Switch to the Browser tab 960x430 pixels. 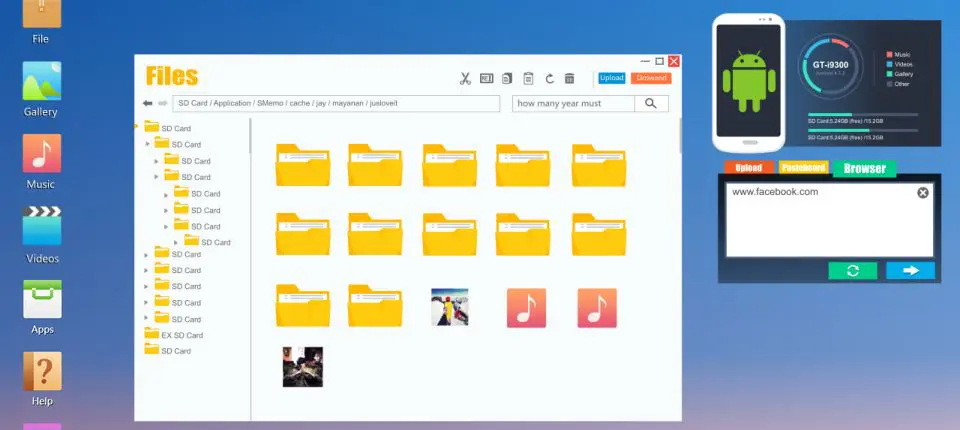864,169
